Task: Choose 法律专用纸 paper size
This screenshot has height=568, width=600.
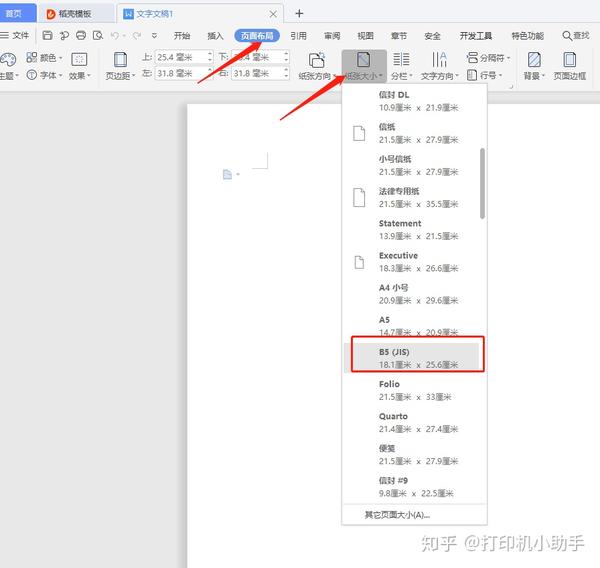Action: [x=412, y=197]
